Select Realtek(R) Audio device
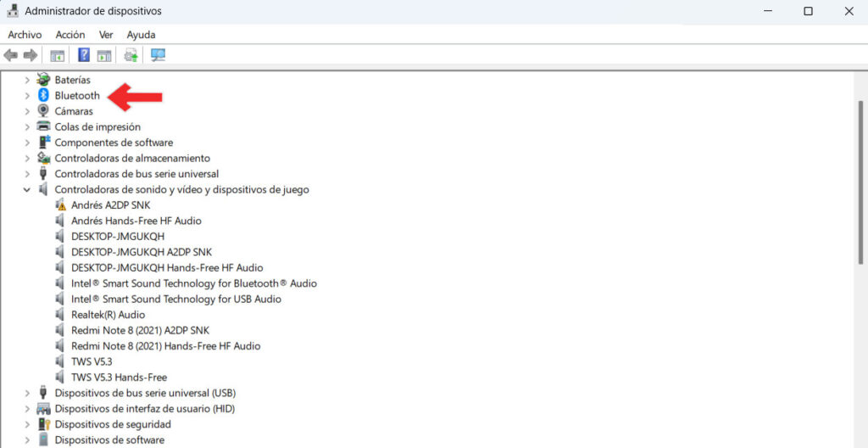Screen dimensions: 868x448 [108, 315]
